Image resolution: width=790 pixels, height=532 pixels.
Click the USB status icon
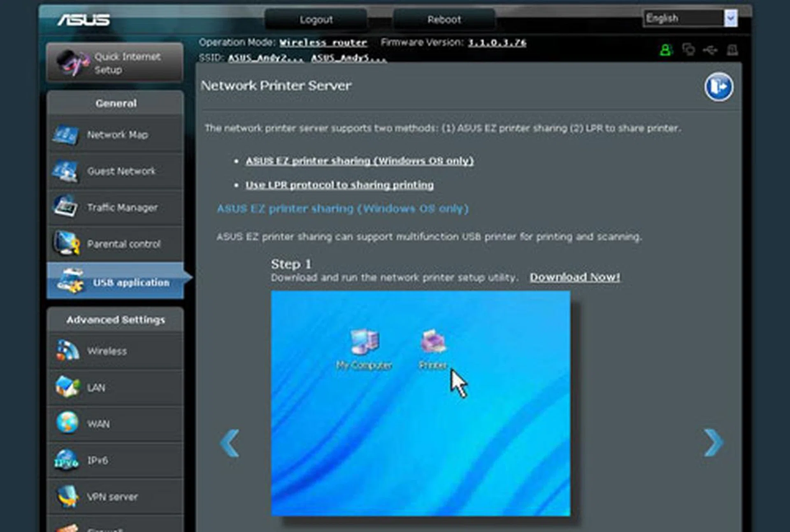coord(710,50)
